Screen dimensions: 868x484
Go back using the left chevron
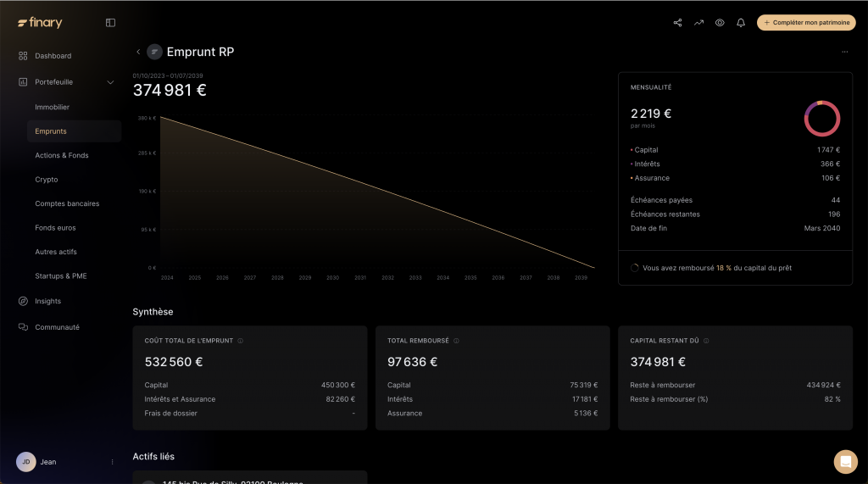138,52
